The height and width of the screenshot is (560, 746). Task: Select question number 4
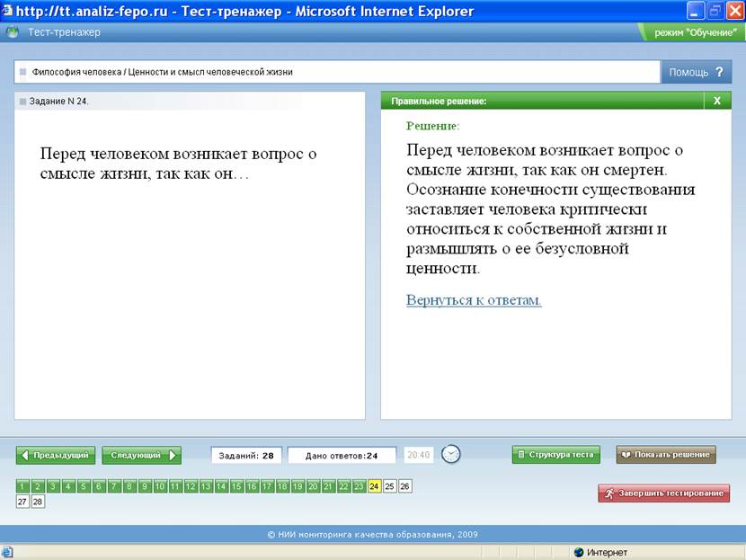[68, 486]
